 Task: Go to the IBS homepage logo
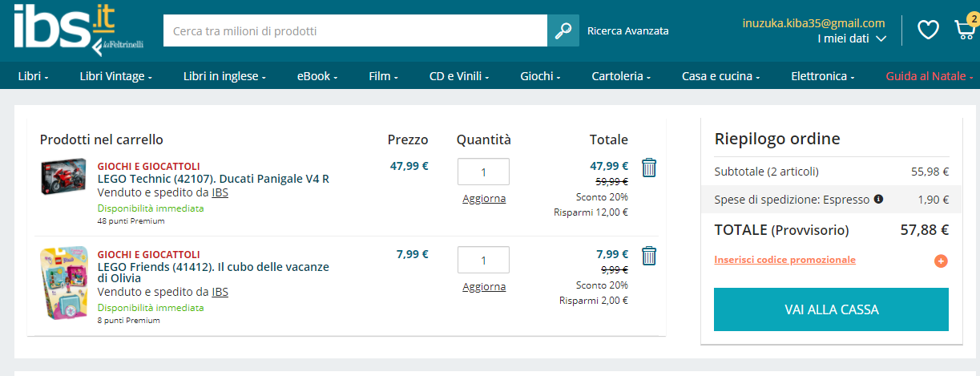54,28
